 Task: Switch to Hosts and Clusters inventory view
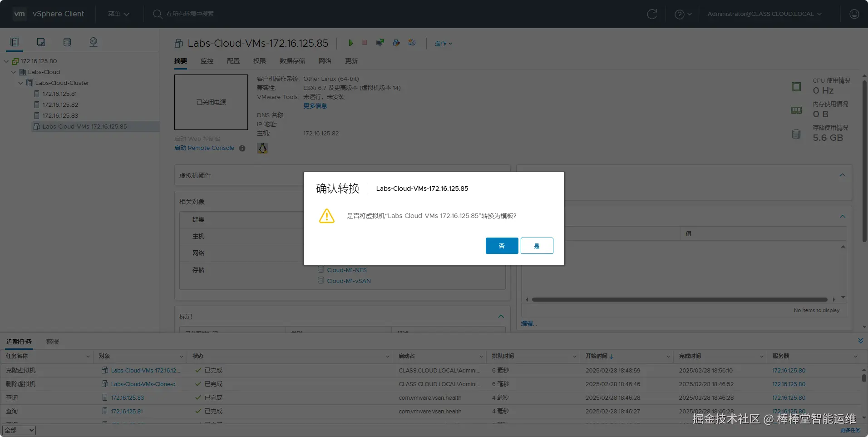coord(15,42)
